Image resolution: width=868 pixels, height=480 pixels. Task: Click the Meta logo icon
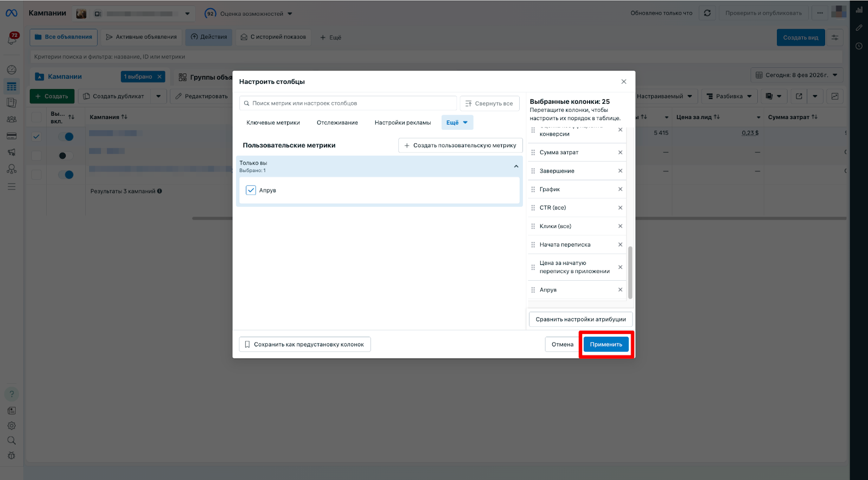[11, 13]
